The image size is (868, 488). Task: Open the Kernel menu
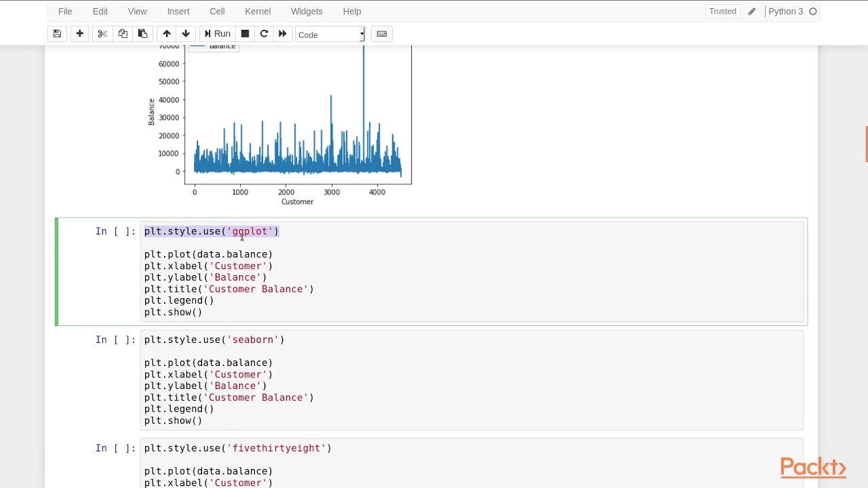pyautogui.click(x=258, y=12)
